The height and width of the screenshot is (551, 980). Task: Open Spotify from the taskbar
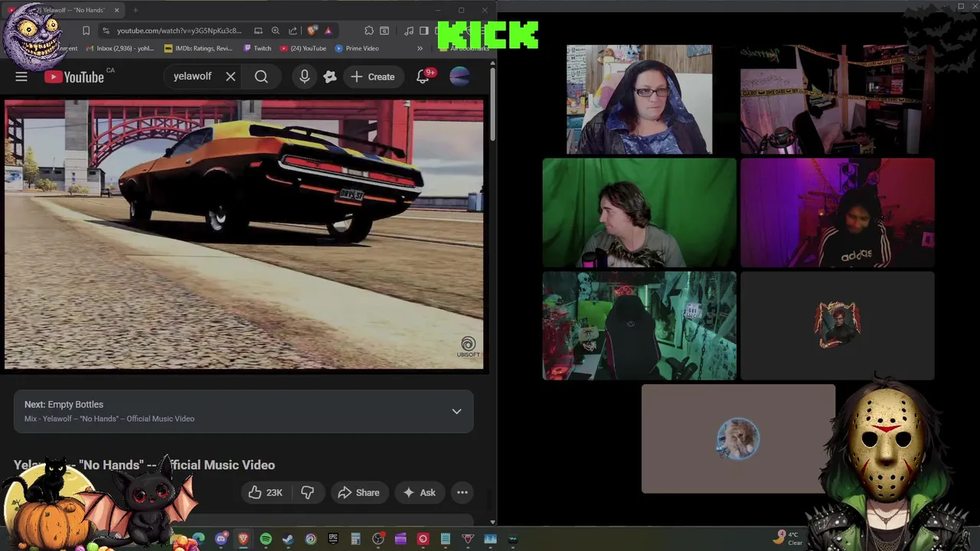coord(266,539)
